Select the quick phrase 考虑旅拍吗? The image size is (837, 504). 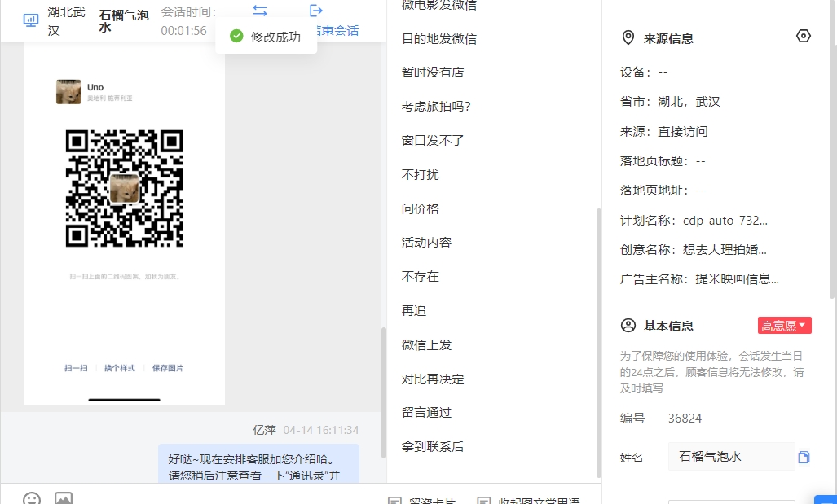436,107
